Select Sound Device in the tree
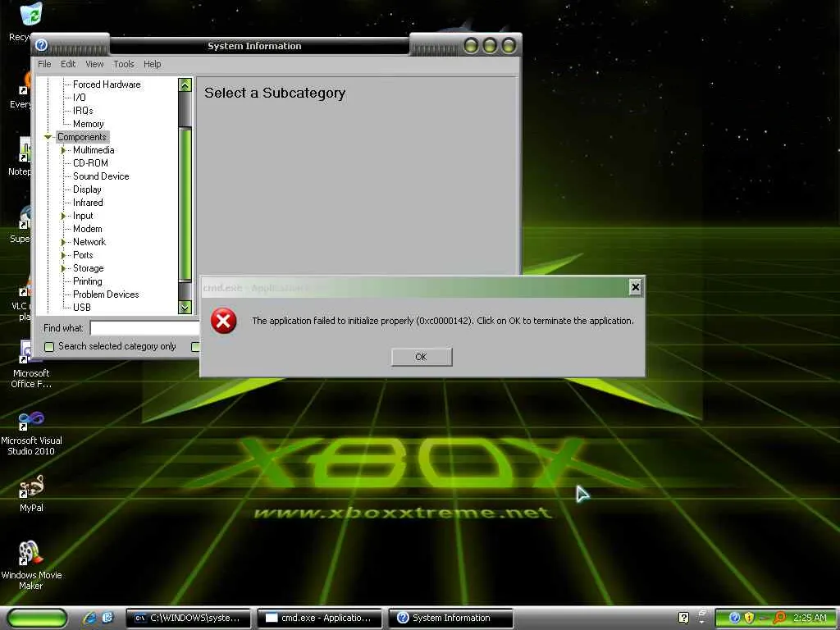 [101, 176]
